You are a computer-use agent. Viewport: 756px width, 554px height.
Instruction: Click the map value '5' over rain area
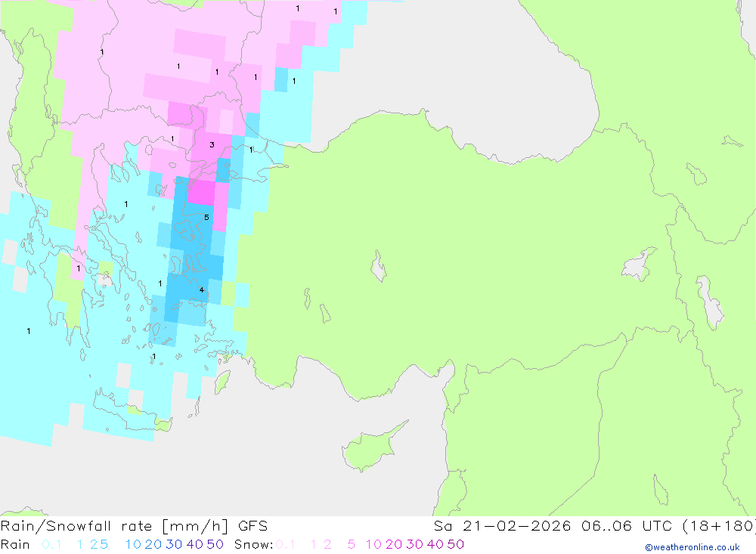click(x=206, y=218)
